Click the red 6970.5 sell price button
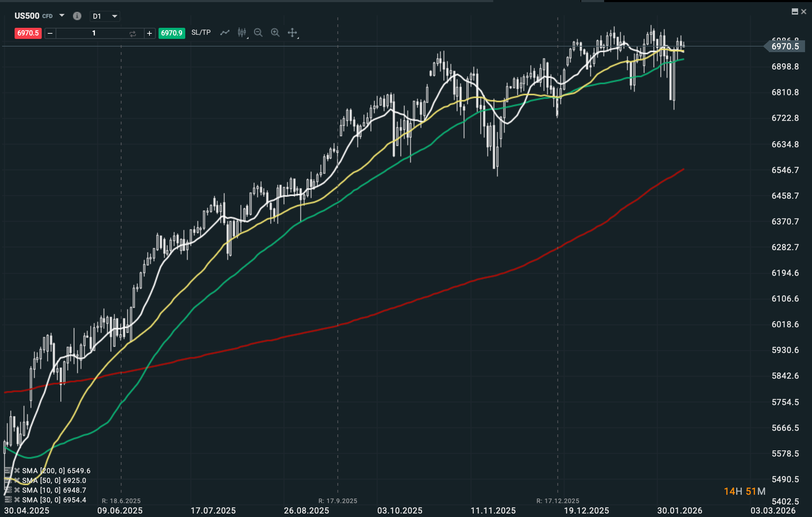Viewport: 812px width, 517px height. [28, 33]
